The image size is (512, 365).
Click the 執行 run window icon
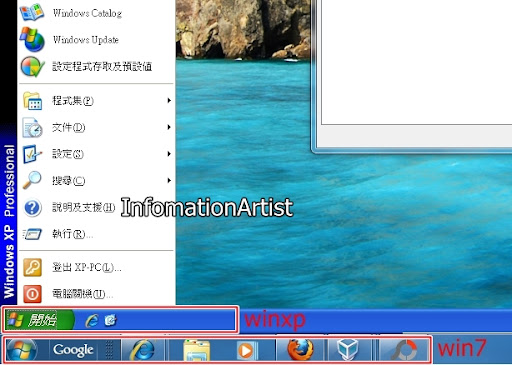(32, 234)
